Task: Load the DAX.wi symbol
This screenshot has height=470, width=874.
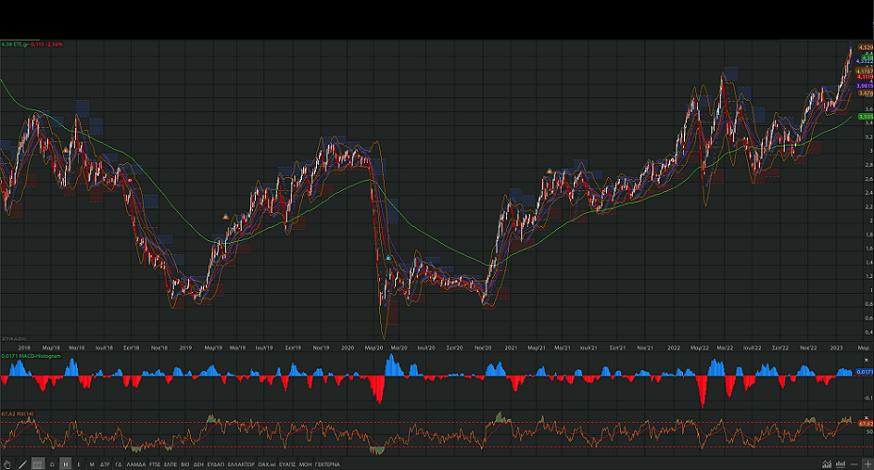Action: pos(267,464)
